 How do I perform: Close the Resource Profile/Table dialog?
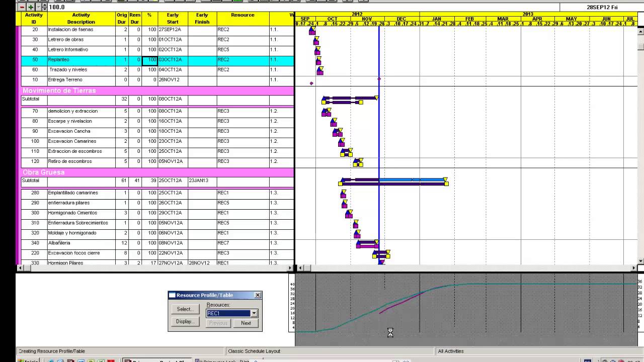tap(258, 295)
